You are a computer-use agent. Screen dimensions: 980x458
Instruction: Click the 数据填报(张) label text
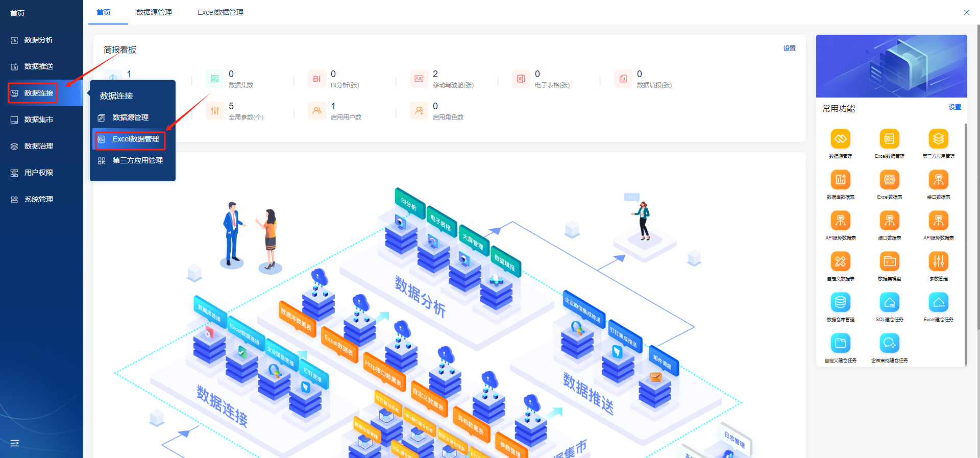(654, 85)
